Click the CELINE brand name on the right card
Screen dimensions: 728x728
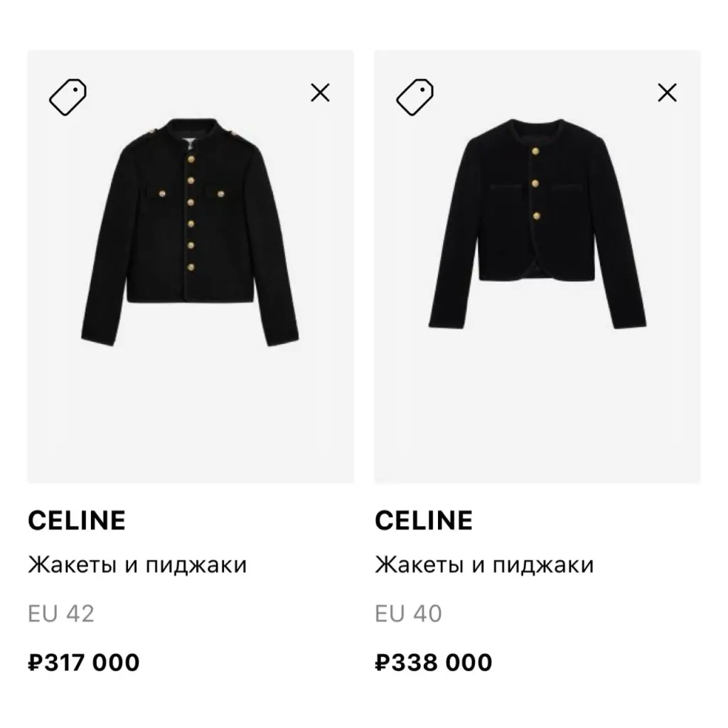tap(423, 520)
